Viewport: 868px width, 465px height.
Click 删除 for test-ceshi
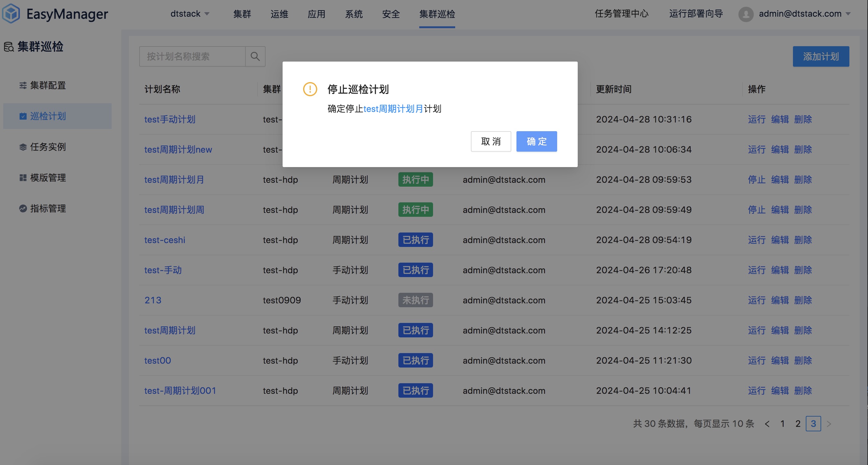[803, 240]
